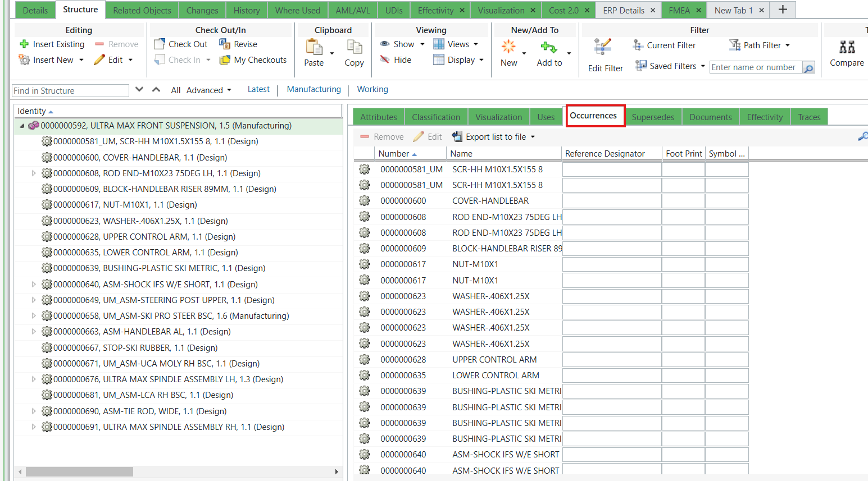Select the Compare tool

(x=847, y=52)
